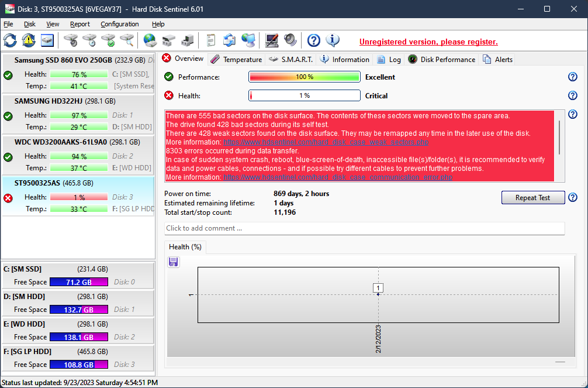Open the Disk Performance tab
This screenshot has height=388, width=588.
click(442, 59)
